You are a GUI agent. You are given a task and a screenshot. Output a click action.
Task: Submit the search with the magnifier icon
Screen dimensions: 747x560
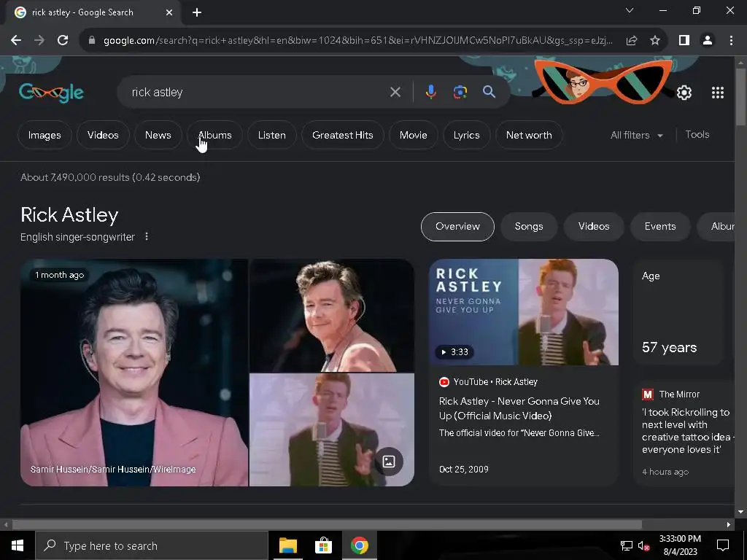point(489,92)
